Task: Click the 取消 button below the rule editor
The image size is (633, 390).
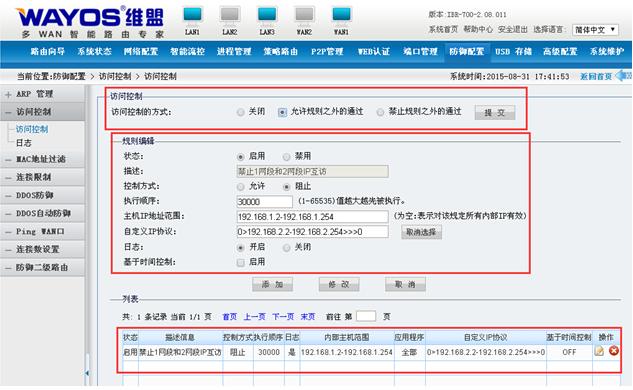Action: coord(405,285)
